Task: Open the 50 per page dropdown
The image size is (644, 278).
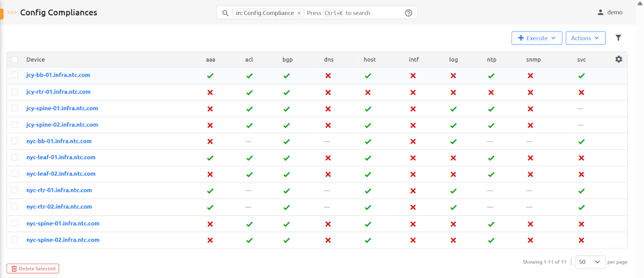Action: [x=590, y=262]
